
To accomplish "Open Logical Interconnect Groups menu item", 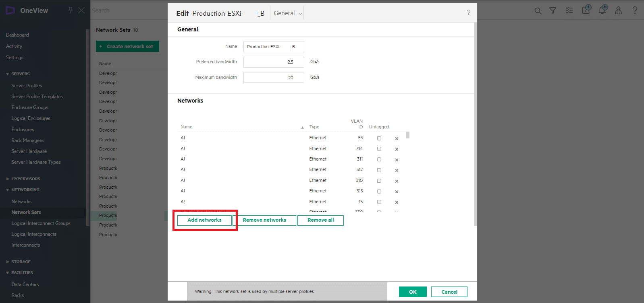I will pyautogui.click(x=41, y=223).
